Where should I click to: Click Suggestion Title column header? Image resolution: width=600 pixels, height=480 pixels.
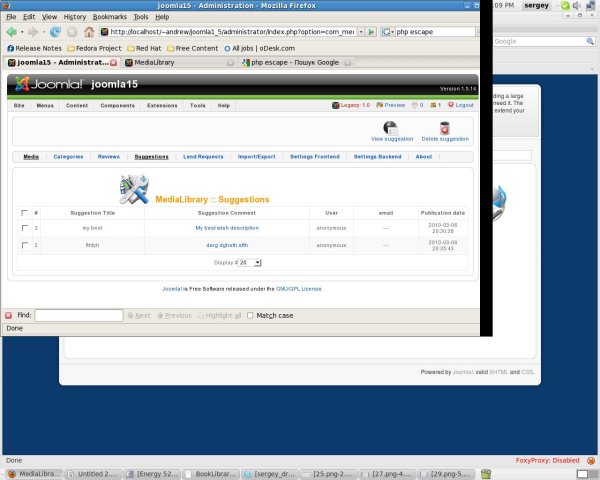point(93,213)
